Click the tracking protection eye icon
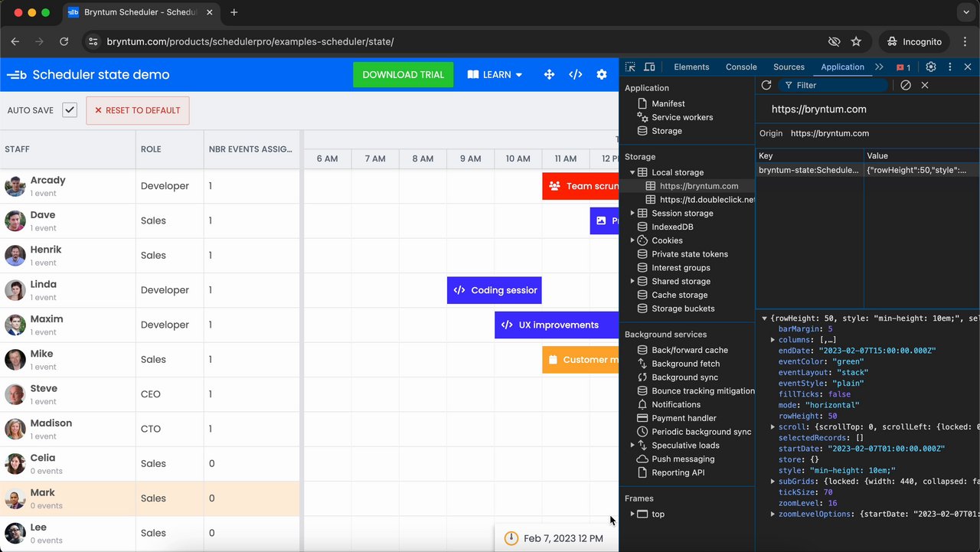 point(834,41)
